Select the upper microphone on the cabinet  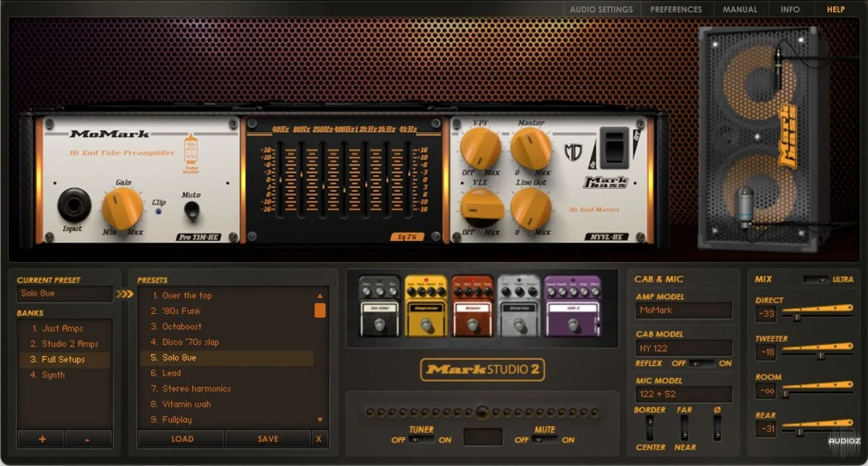point(778,67)
